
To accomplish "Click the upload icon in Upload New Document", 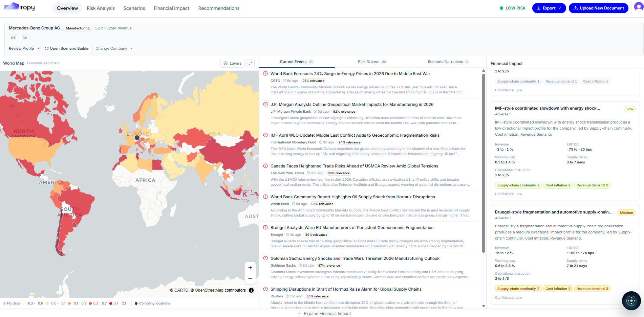I will 575,8.
